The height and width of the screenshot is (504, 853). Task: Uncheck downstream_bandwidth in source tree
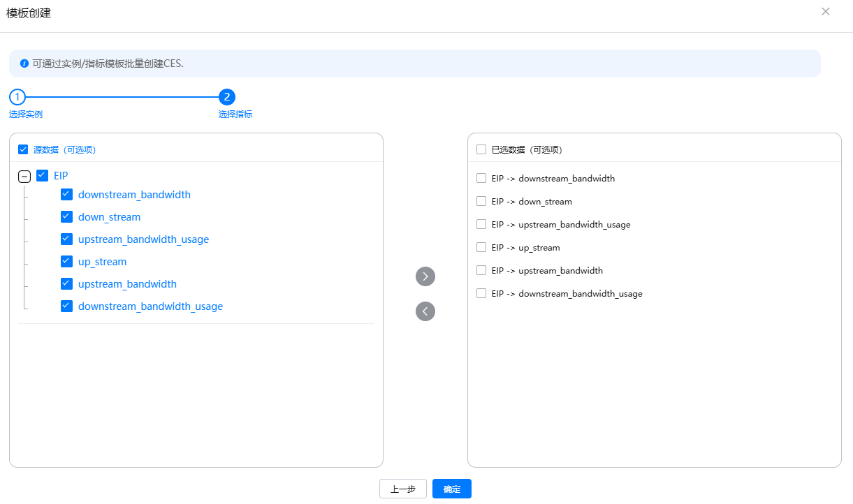pyautogui.click(x=67, y=195)
